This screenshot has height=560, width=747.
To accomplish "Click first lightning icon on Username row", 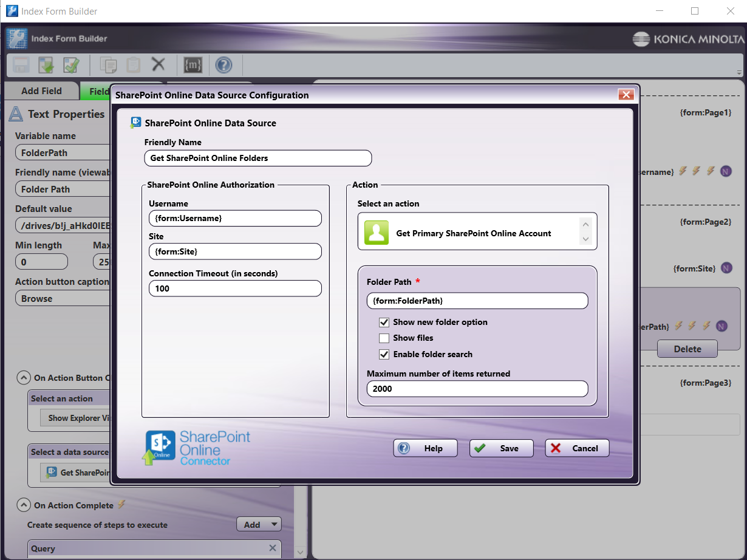I will [x=683, y=171].
